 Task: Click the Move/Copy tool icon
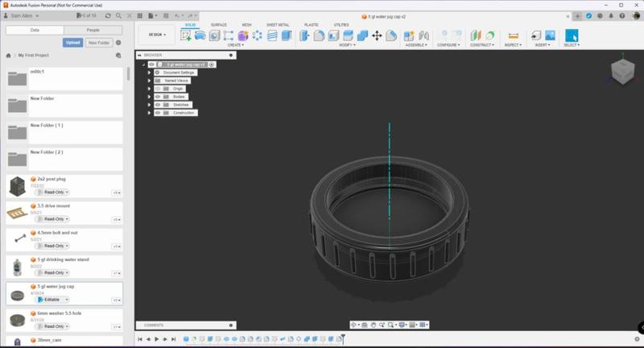pyautogui.click(x=377, y=35)
